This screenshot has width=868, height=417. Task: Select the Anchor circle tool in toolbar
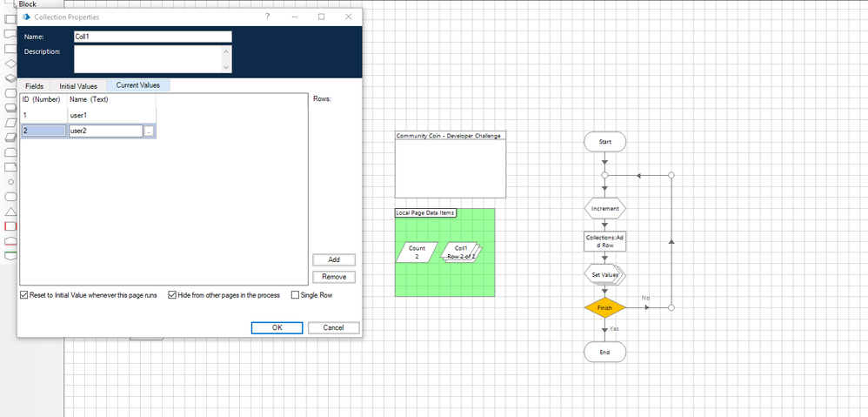coord(10,181)
